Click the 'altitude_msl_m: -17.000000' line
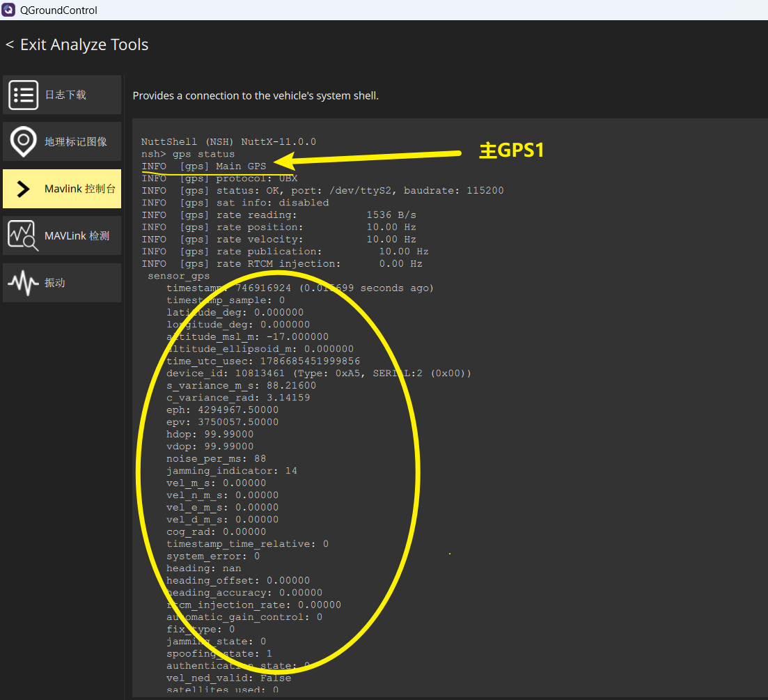The height and width of the screenshot is (700, 768). point(247,336)
